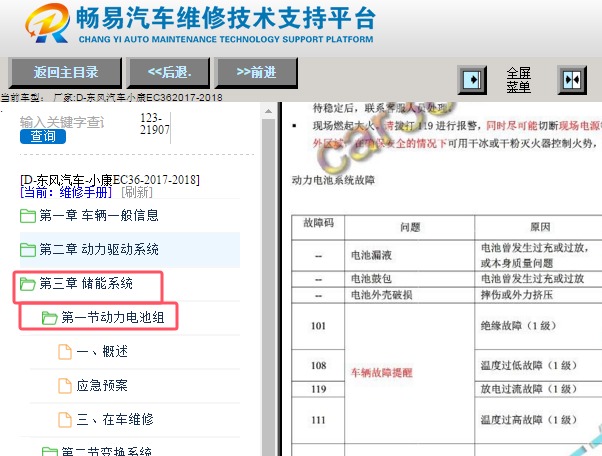
Task: Click the 当前：维修手册 link
Action: pos(66,192)
